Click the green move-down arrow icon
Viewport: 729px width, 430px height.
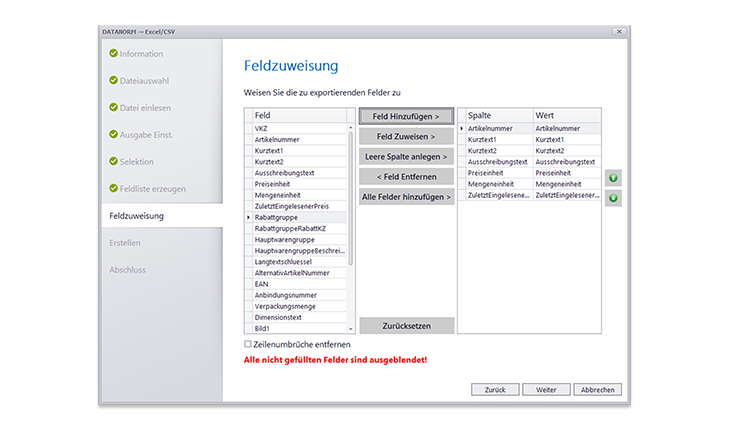tap(613, 198)
